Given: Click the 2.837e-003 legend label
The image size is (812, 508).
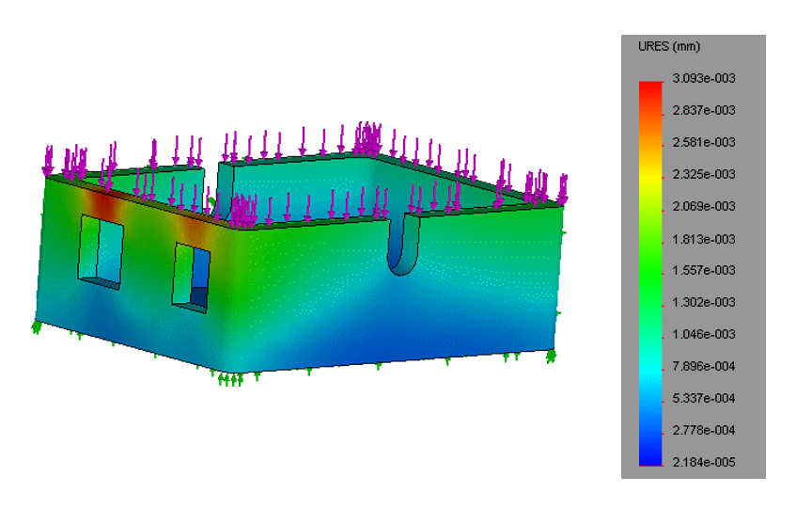Looking at the screenshot, I should pyautogui.click(x=703, y=110).
